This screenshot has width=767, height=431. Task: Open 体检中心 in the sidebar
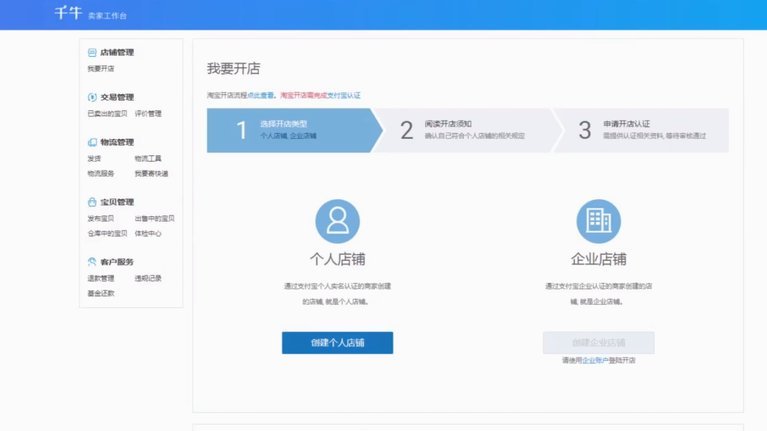148,233
